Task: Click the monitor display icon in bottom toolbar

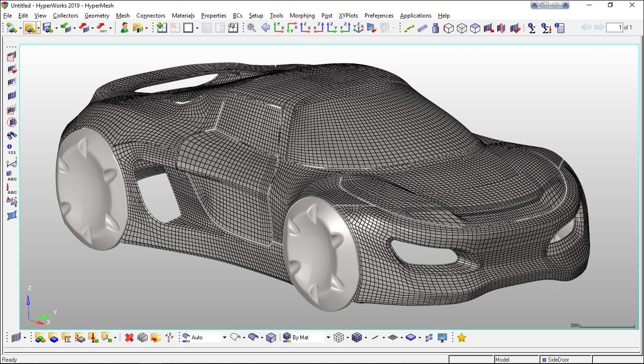Action: pos(442,337)
